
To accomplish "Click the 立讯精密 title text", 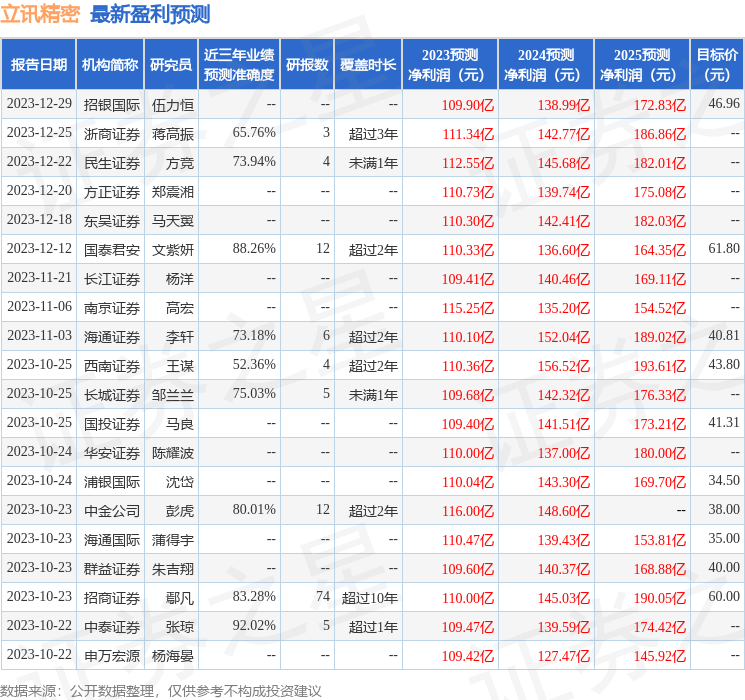I will [40, 14].
